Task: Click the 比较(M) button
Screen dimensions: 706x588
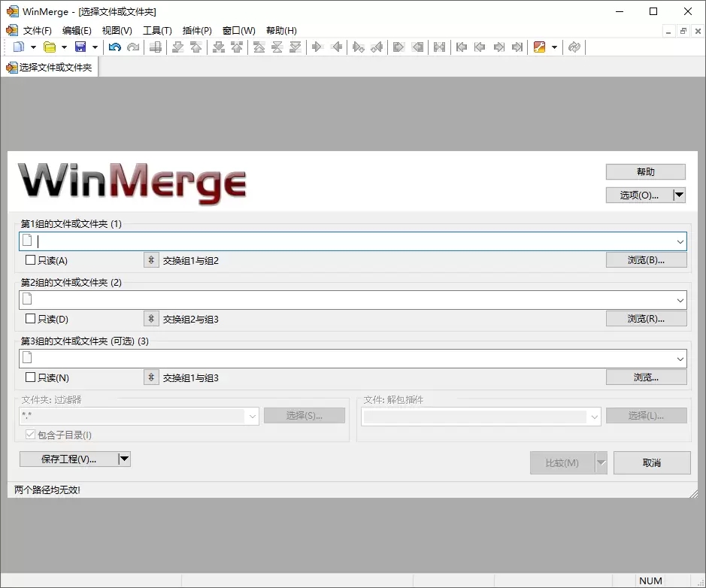Action: 562,462
